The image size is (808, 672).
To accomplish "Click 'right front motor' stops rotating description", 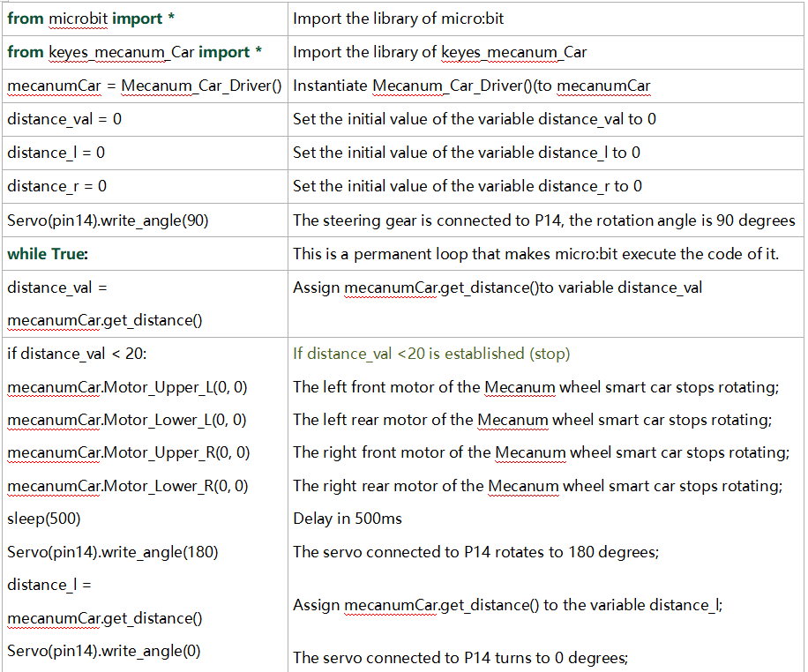I will coord(541,453).
